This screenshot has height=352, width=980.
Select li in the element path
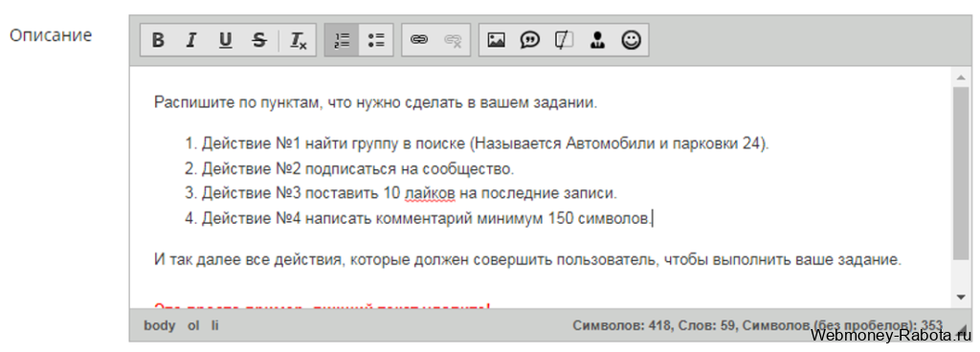click(214, 325)
